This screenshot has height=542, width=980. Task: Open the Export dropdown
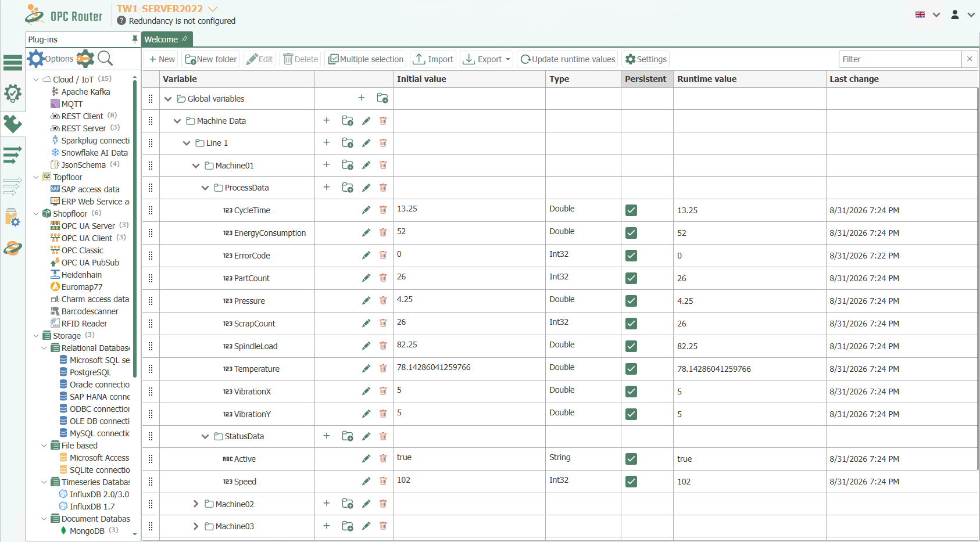point(487,59)
